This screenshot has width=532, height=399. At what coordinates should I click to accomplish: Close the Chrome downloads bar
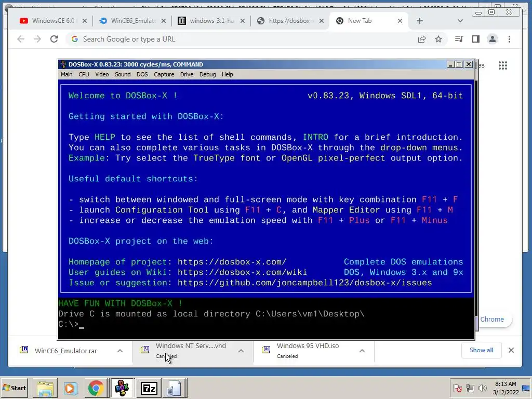tap(511, 350)
